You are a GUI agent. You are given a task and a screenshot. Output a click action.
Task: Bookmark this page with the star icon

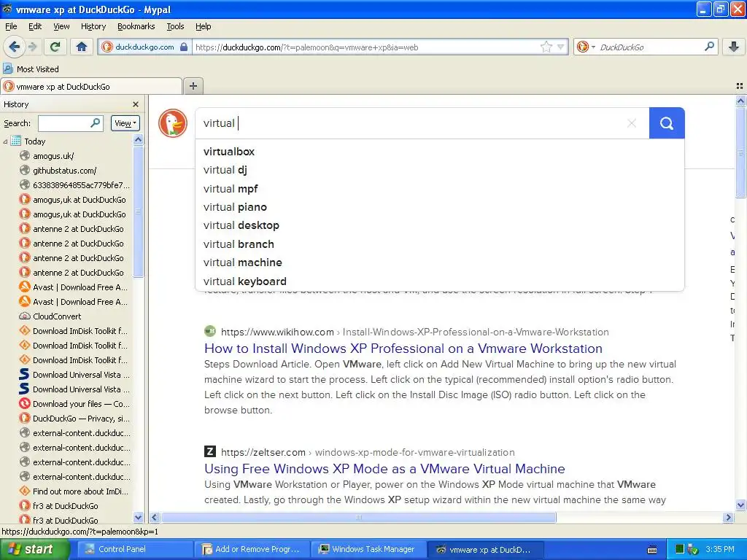(x=546, y=47)
